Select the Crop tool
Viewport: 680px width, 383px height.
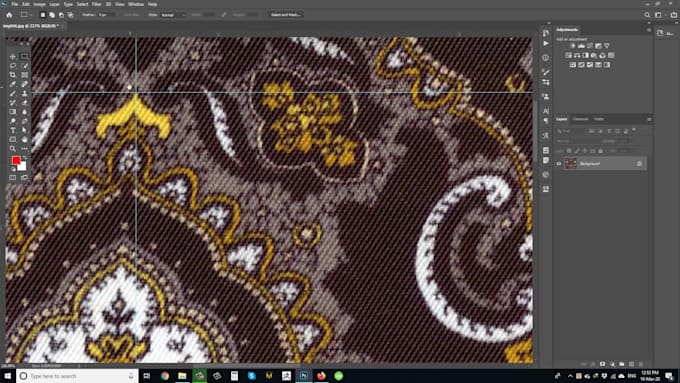click(x=13, y=75)
